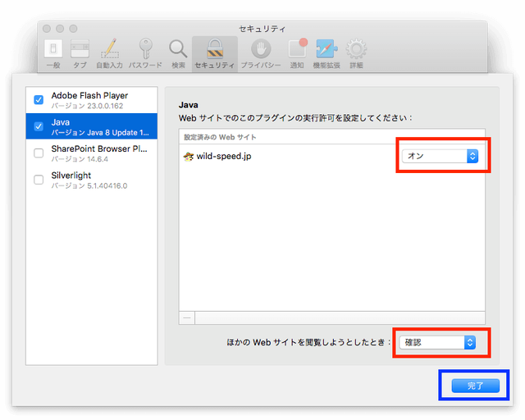Open the プライバシー hand icon
The height and width of the screenshot is (420, 525).
tap(261, 53)
